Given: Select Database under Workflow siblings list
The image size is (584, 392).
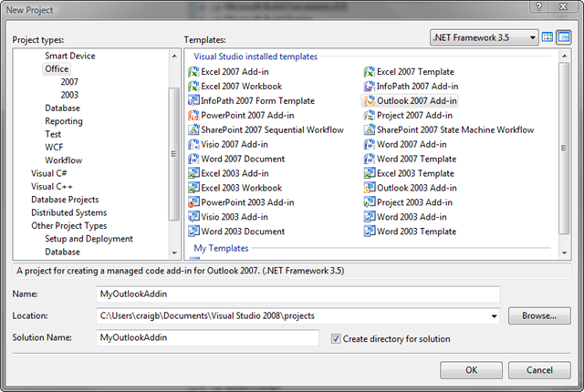Looking at the screenshot, I should [x=63, y=108].
